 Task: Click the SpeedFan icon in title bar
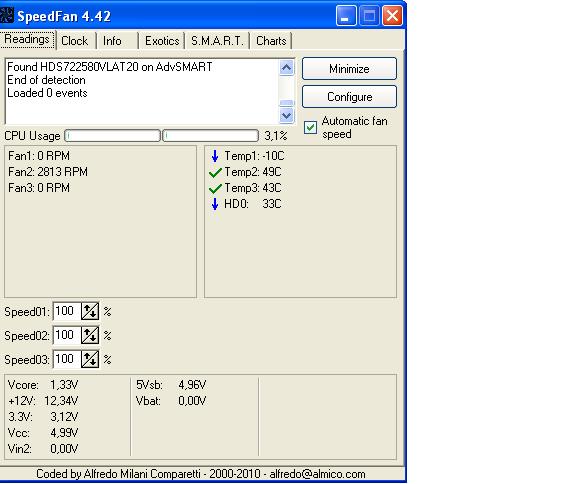coord(7,15)
